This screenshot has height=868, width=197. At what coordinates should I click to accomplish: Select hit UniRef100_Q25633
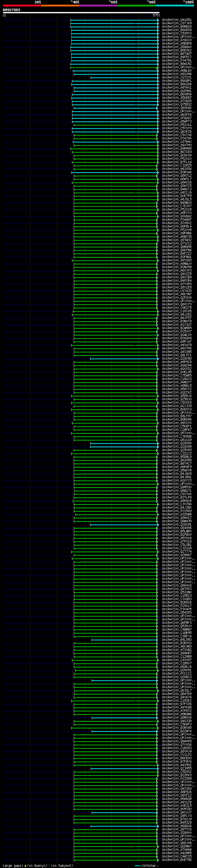click(176, 399)
